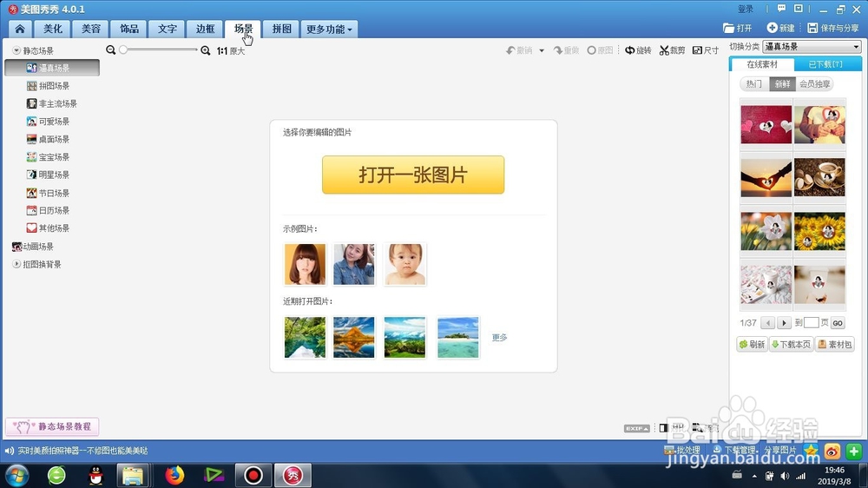868x488 pixels.
Task: Collapse the 静态场景 tree group
Action: pos(16,50)
